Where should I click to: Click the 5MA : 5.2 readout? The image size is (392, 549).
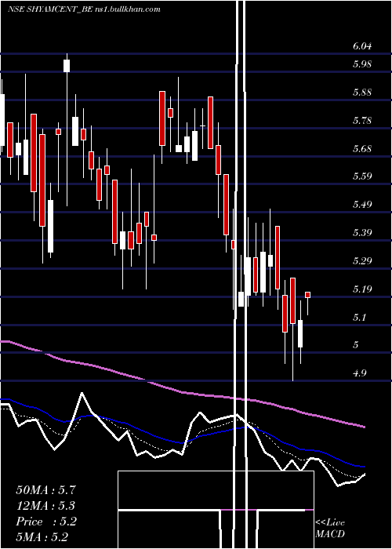(42, 537)
